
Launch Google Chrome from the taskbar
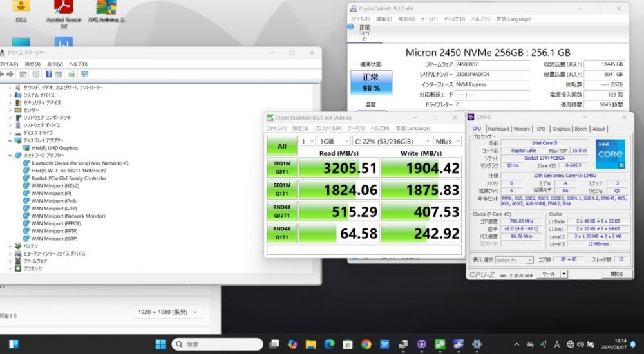[x=366, y=344]
